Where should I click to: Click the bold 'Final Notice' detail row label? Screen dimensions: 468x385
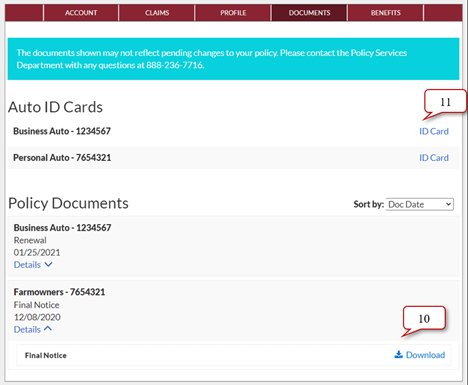(46, 356)
